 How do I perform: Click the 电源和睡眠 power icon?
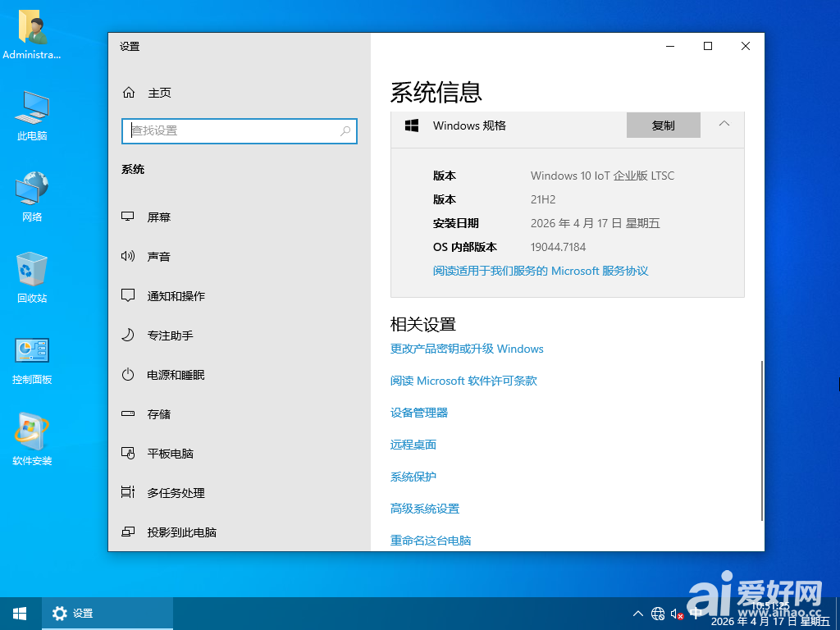click(x=127, y=374)
